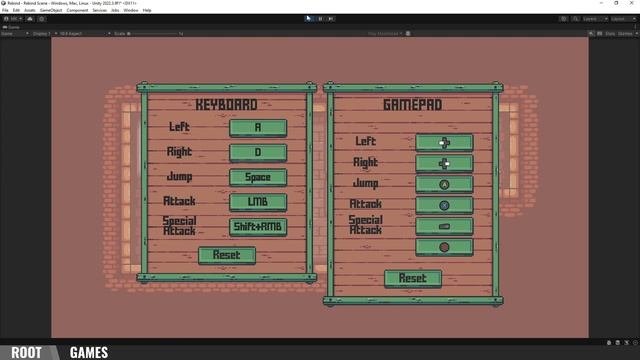Image resolution: width=640 pixels, height=360 pixels.
Task: Open the Help menu
Action: [x=147, y=10]
